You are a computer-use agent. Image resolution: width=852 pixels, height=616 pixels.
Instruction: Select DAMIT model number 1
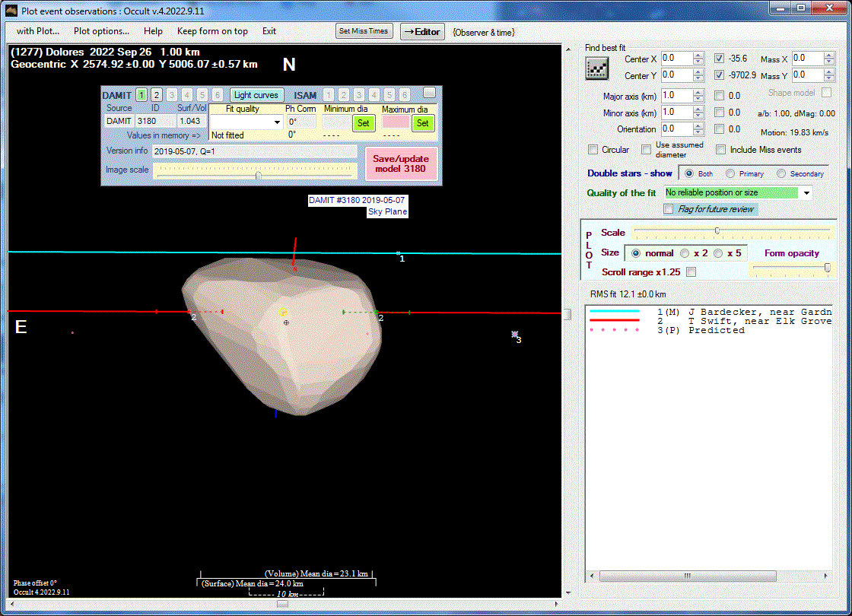coord(141,95)
